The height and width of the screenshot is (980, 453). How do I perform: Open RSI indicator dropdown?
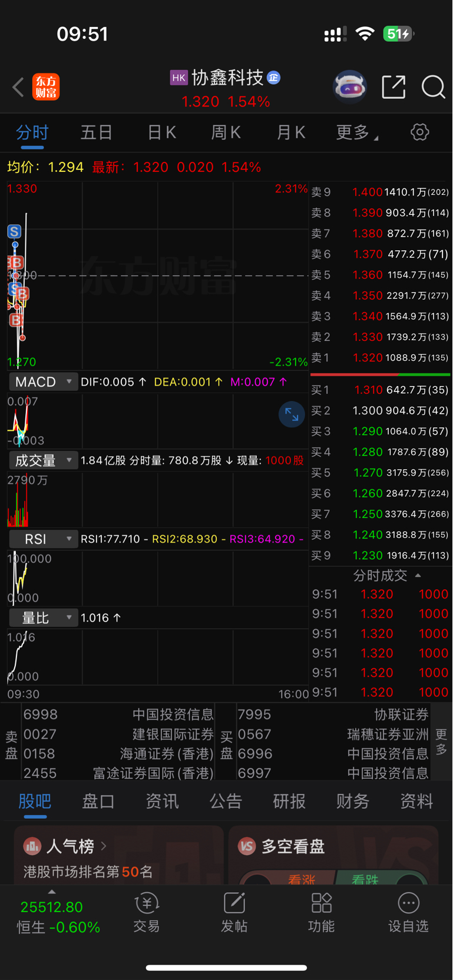[43, 539]
